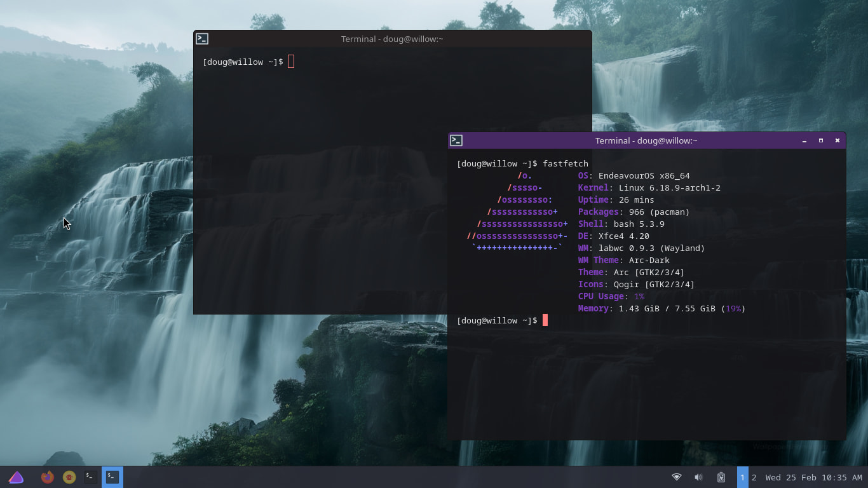Close the fastfetch terminal window
The width and height of the screenshot is (868, 488).
837,140
